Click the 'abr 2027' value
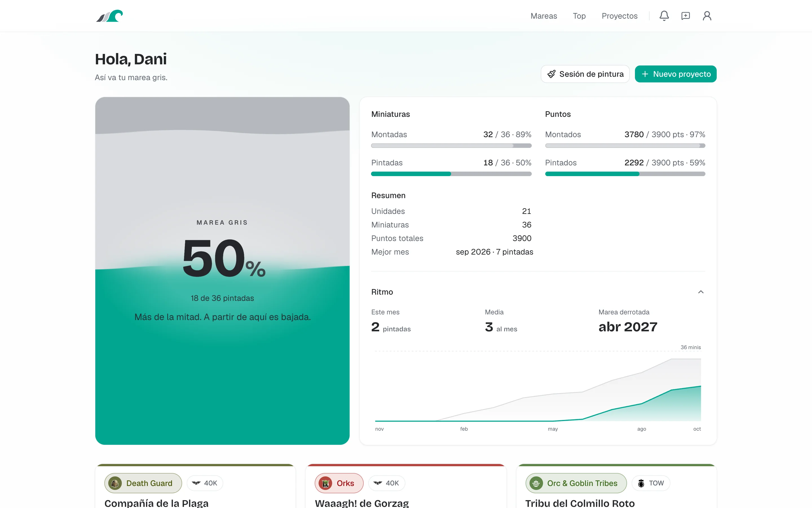The width and height of the screenshot is (812, 508). coord(628,327)
